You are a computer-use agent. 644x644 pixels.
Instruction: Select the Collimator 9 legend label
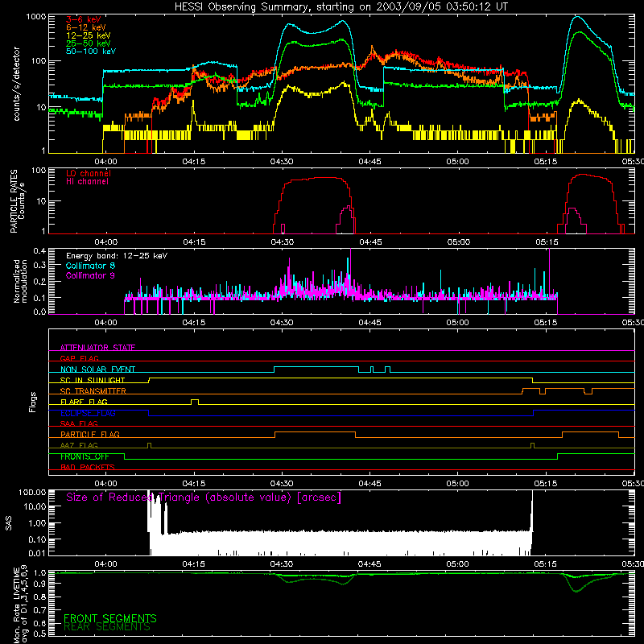[90, 275]
